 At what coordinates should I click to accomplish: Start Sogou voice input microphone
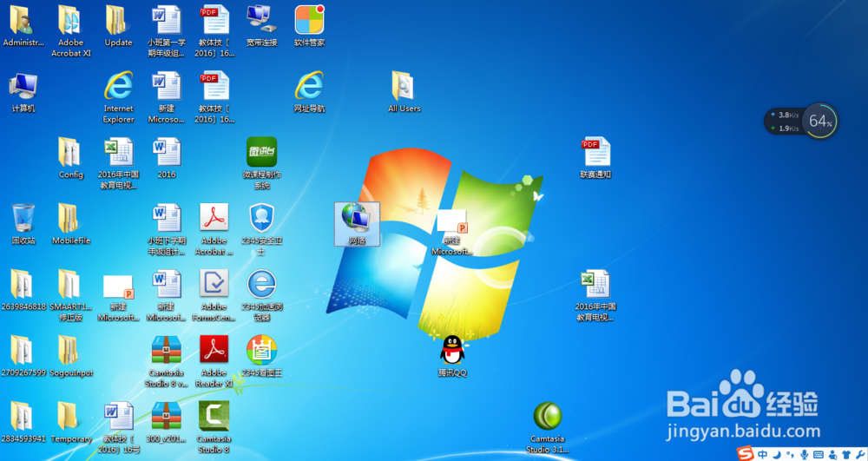[x=804, y=454]
